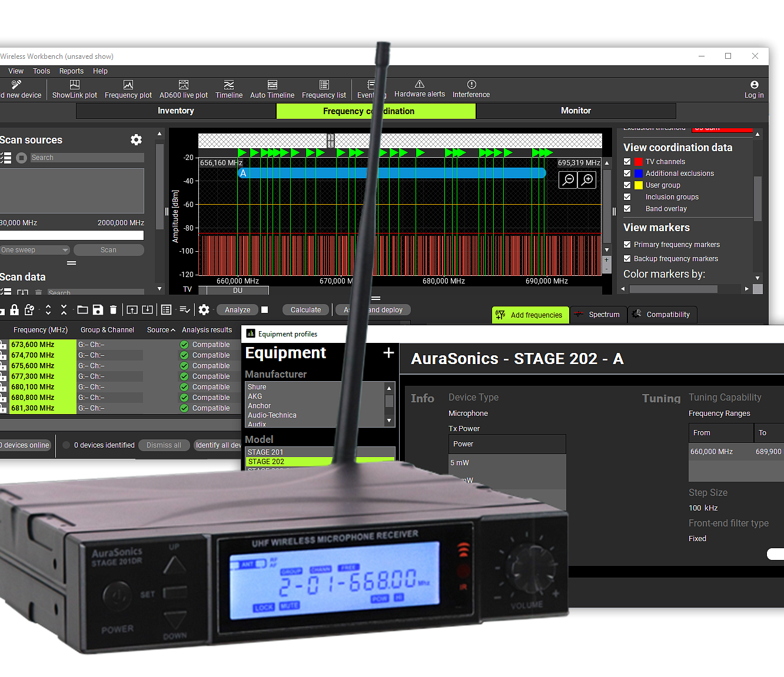Image resolution: width=784 pixels, height=677 pixels.
Task: Open the View menu
Action: coord(16,71)
